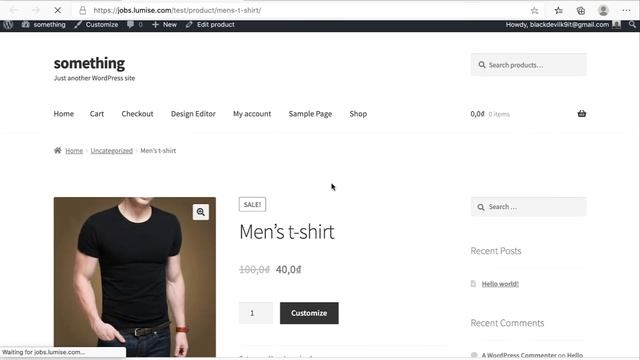This screenshot has height=360, width=640.
Task: Click the Recent Posts heading
Action: coord(496,251)
